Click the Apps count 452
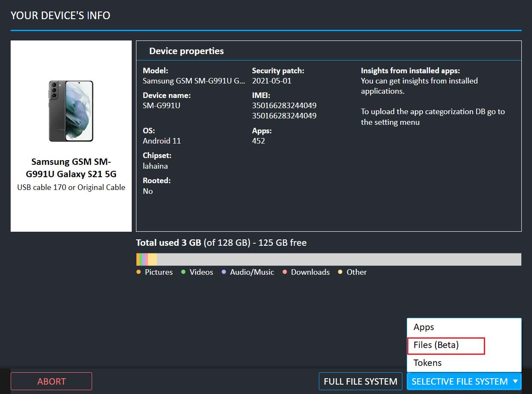Image resolution: width=532 pixels, height=394 pixels. point(258,141)
